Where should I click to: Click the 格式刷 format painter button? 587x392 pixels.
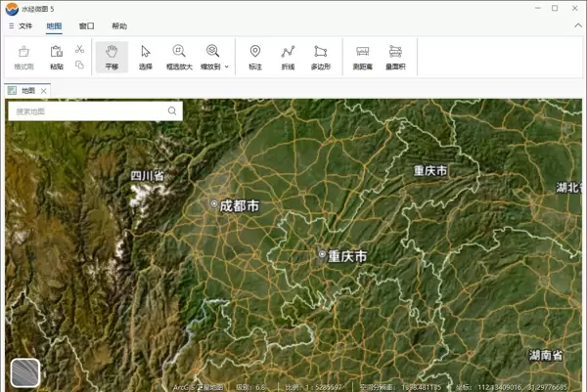(23, 57)
